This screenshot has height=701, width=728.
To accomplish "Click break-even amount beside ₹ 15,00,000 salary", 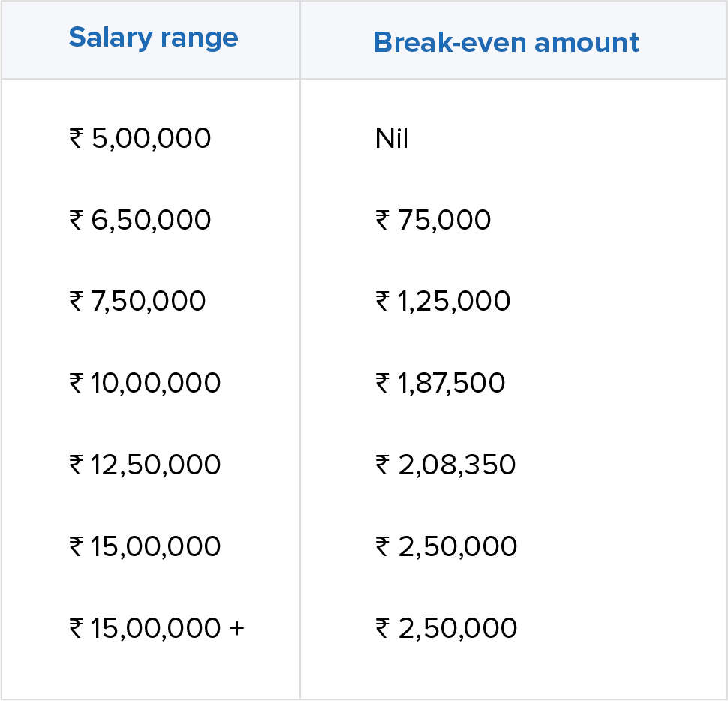I will click(447, 546).
